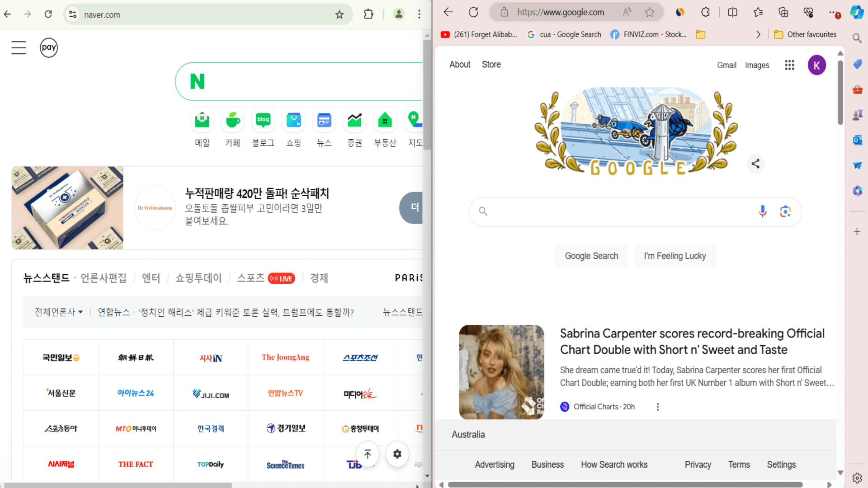Share the Google Doodle
868x488 pixels.
click(x=755, y=164)
